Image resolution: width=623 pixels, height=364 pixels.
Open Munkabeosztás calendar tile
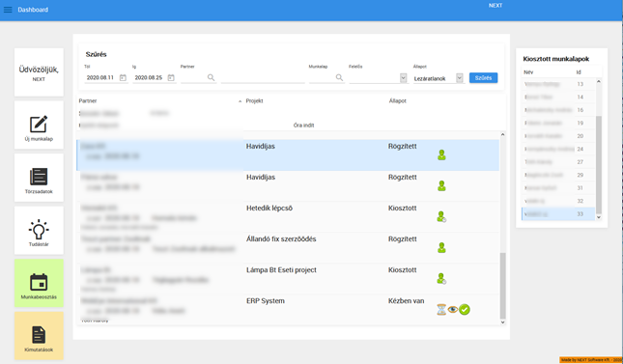click(x=39, y=283)
